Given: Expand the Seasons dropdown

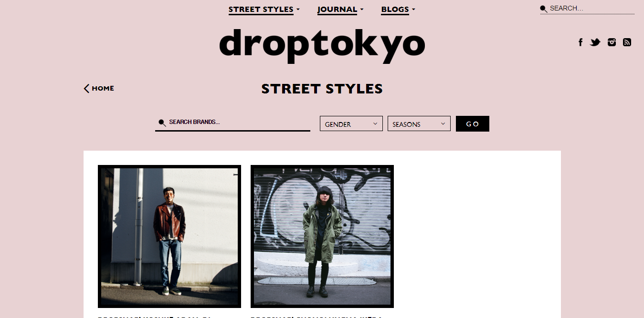Looking at the screenshot, I should tap(419, 124).
